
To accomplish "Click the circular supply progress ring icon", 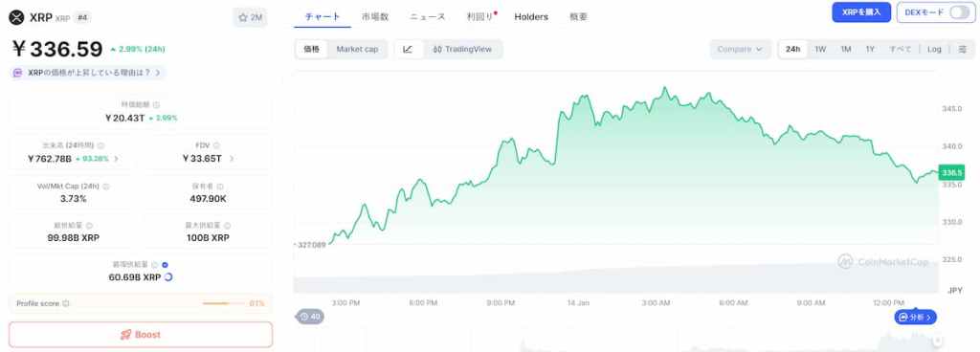I will point(168,277).
